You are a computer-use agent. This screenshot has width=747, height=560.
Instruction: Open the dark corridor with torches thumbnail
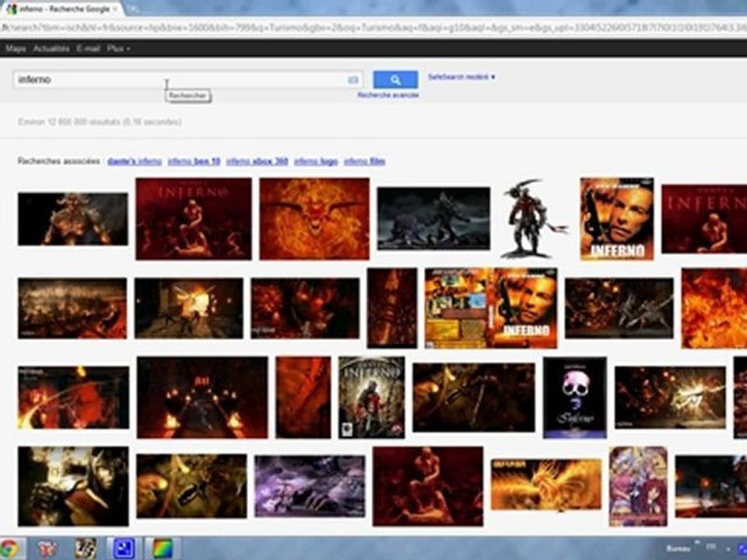[202, 397]
